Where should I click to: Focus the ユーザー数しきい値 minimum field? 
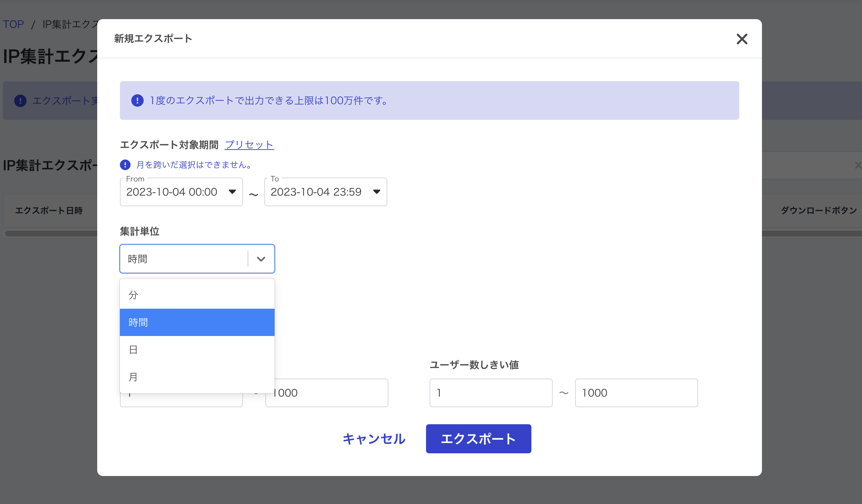(491, 393)
